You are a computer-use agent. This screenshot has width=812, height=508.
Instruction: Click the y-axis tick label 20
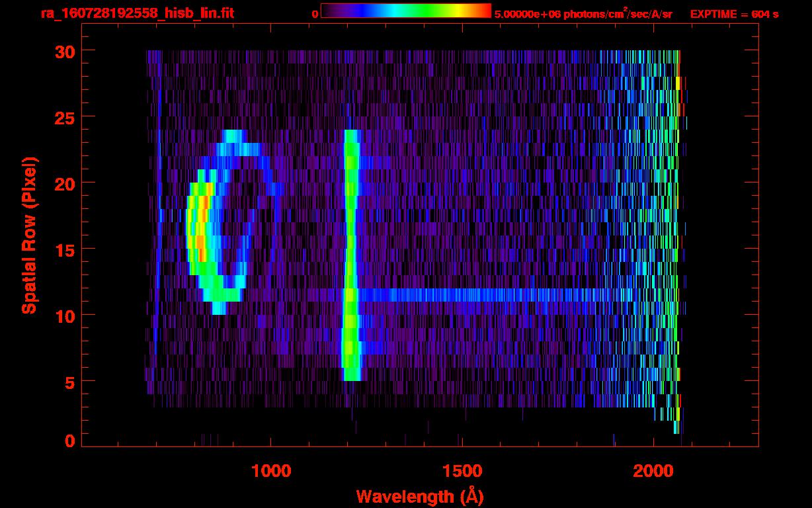(65, 183)
